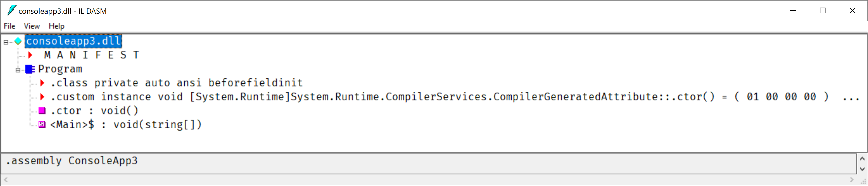Select the consoleapp3.dll tree item
Screen dimensions: 868x186
click(x=73, y=41)
